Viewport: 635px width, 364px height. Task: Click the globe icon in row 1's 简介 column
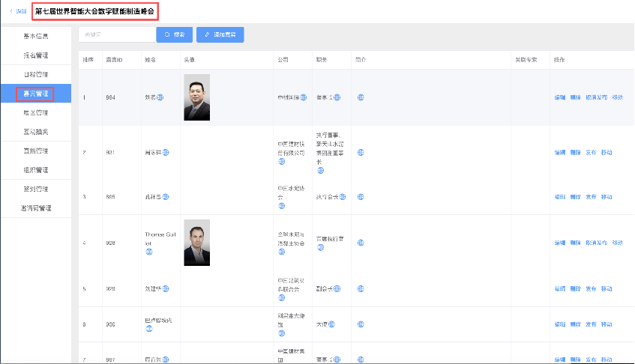[x=361, y=97]
